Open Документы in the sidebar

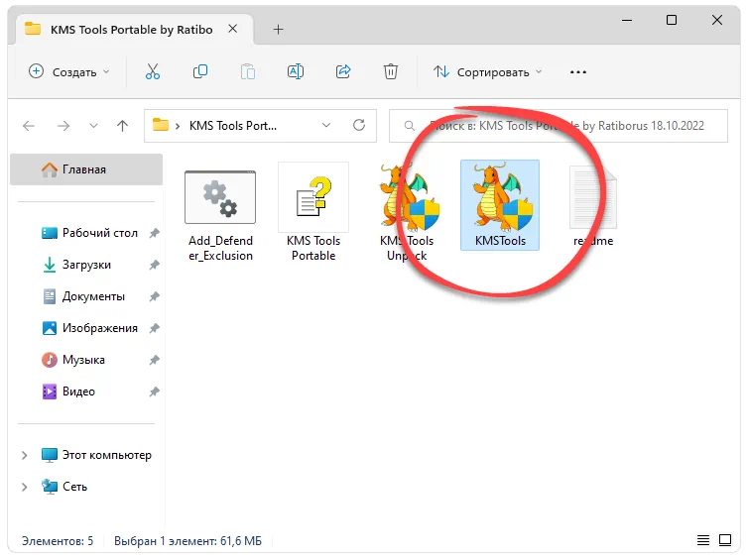click(84, 296)
